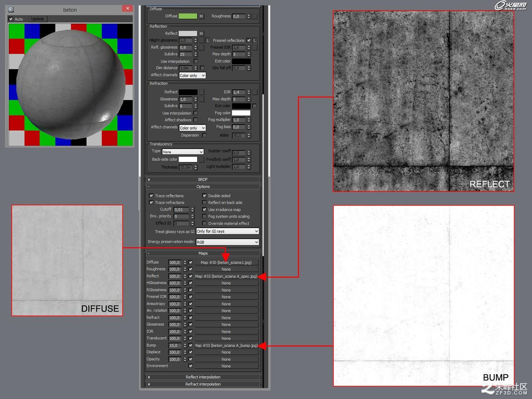Click the small map slot button next to Refract color
Image resolution: width=532 pixels, height=399 pixels.
201,92
